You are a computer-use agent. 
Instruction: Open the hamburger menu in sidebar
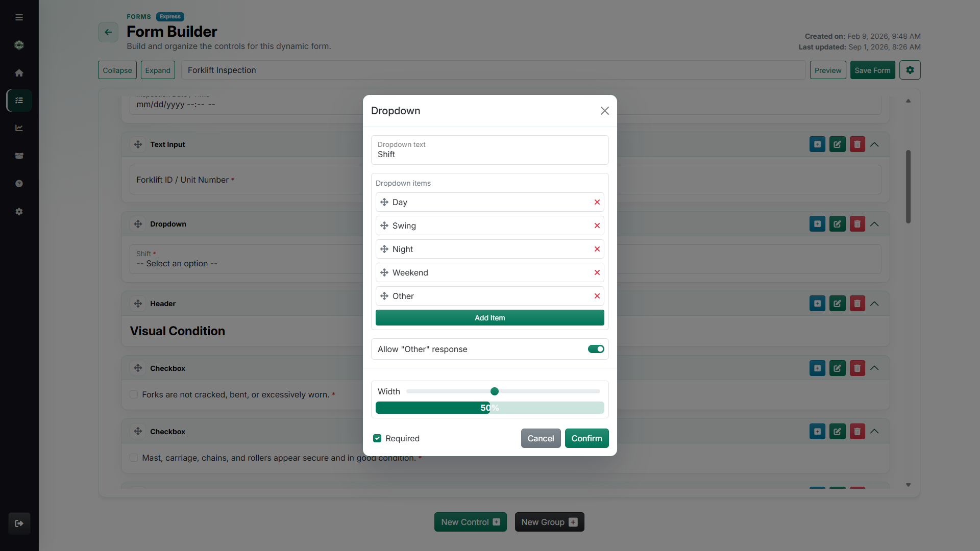(19, 17)
